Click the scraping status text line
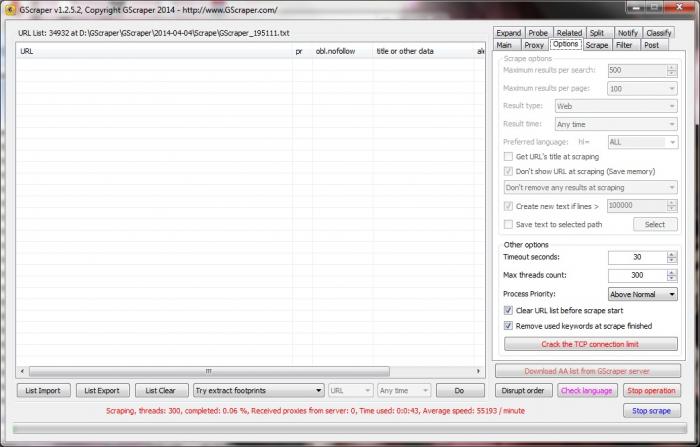 [x=315, y=411]
